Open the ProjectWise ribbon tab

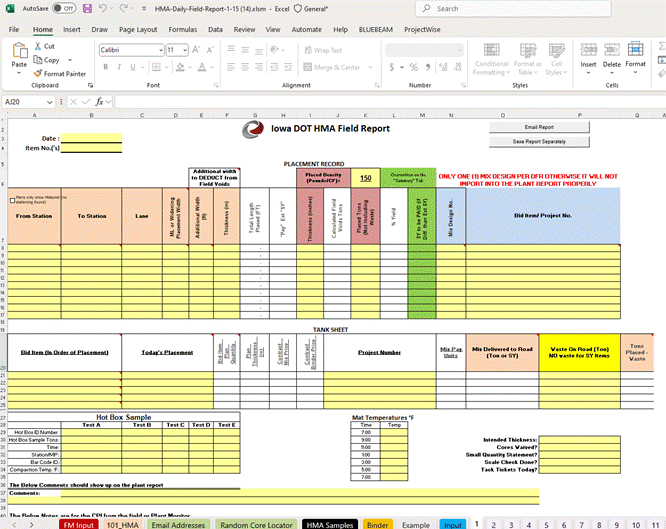(422, 29)
